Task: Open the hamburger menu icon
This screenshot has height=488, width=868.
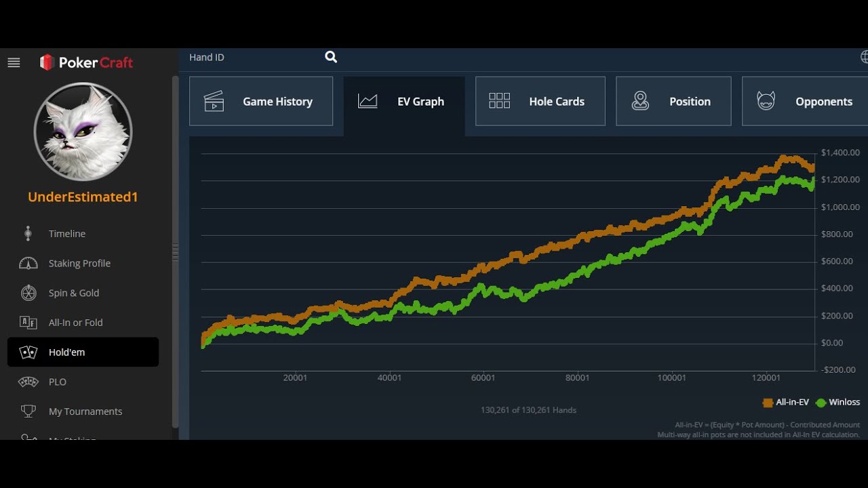Action: pyautogui.click(x=14, y=62)
